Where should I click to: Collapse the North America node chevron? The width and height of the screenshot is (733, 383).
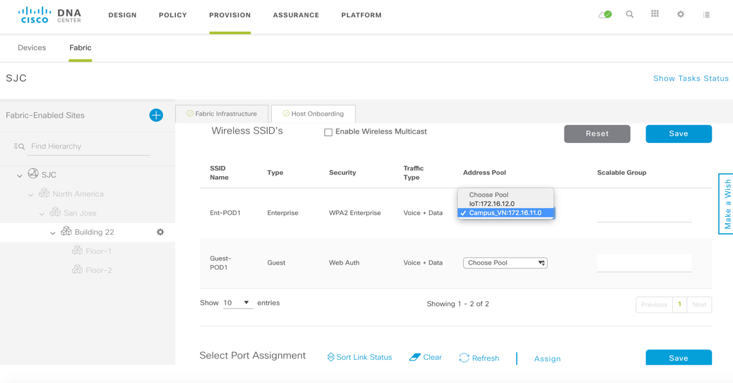pyautogui.click(x=31, y=195)
